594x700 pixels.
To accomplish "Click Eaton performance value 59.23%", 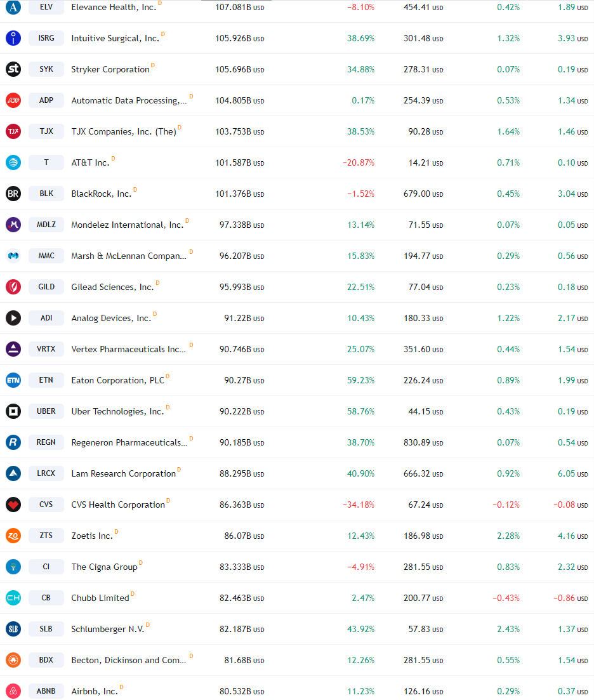I will coord(361,380).
